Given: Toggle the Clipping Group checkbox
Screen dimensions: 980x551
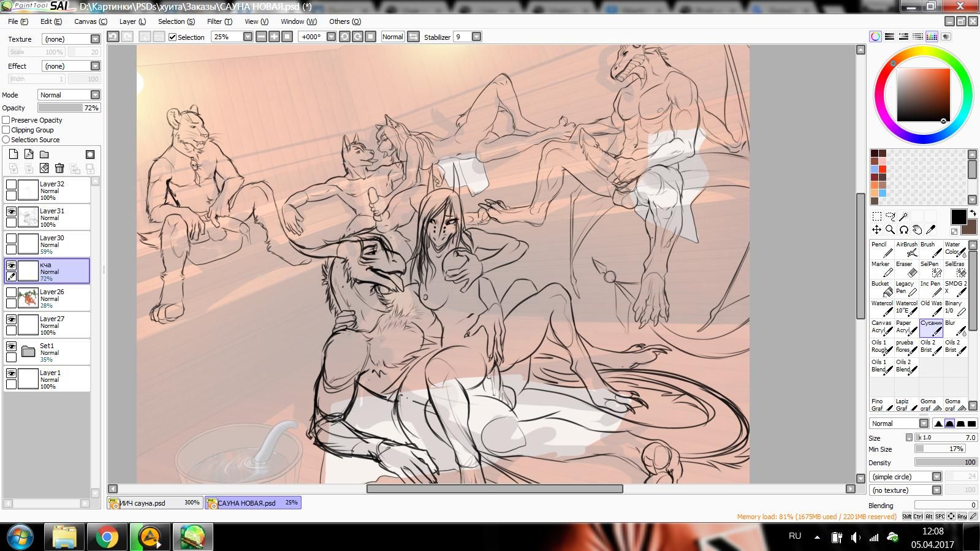Looking at the screenshot, I should tap(6, 130).
